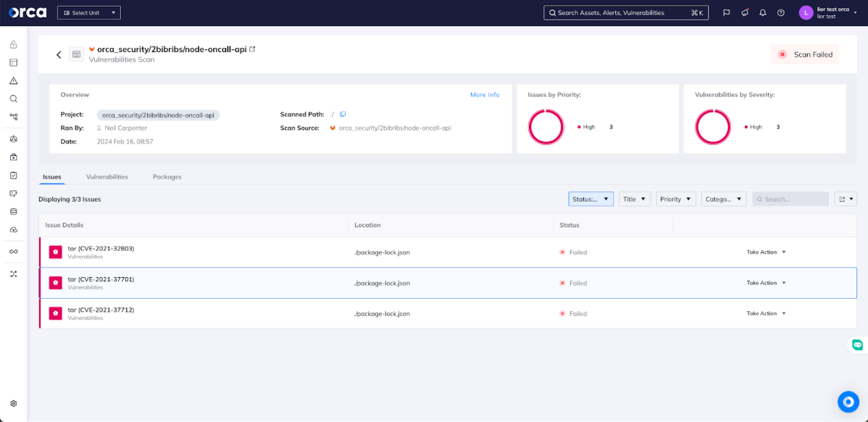Click ./package-lock.json in CVE-2021-37712 row
This screenshot has height=422, width=868.
[x=382, y=313]
